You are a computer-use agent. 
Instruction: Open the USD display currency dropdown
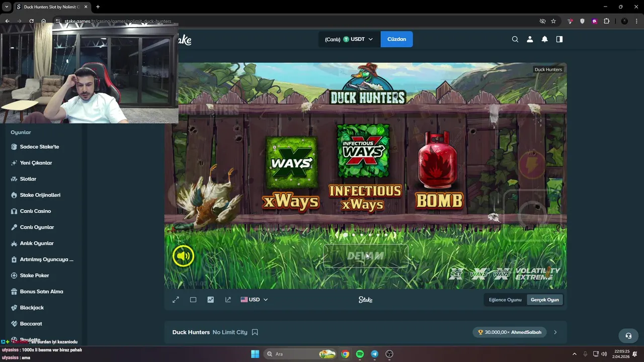tap(254, 300)
